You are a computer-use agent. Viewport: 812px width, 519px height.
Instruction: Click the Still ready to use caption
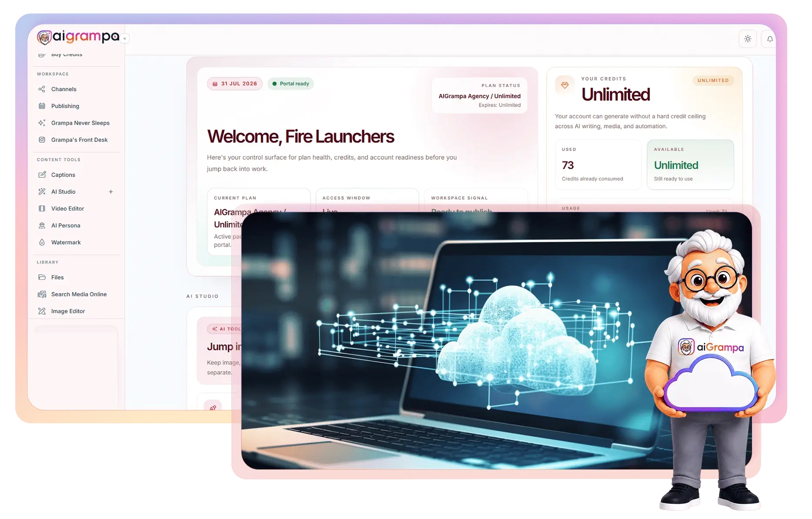click(x=673, y=179)
